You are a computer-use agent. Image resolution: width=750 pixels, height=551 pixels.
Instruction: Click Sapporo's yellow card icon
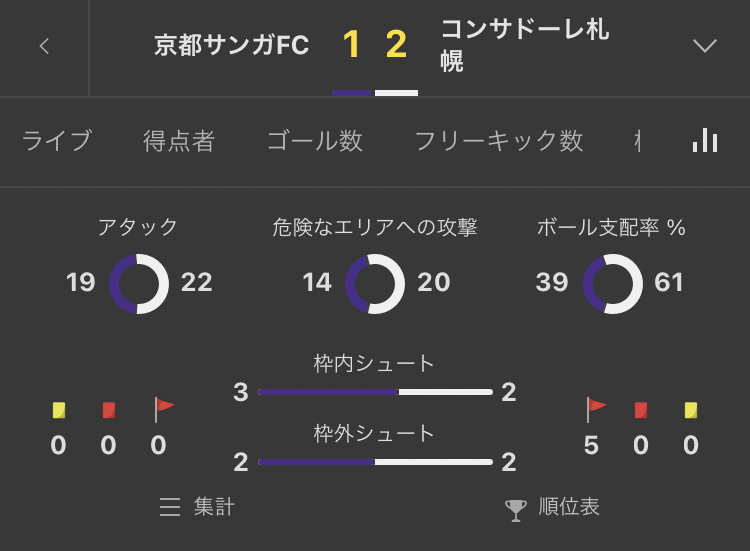[x=691, y=410]
